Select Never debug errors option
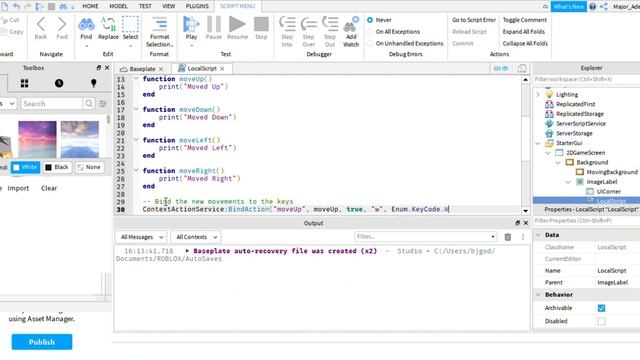The width and height of the screenshot is (640, 360). pyautogui.click(x=370, y=20)
